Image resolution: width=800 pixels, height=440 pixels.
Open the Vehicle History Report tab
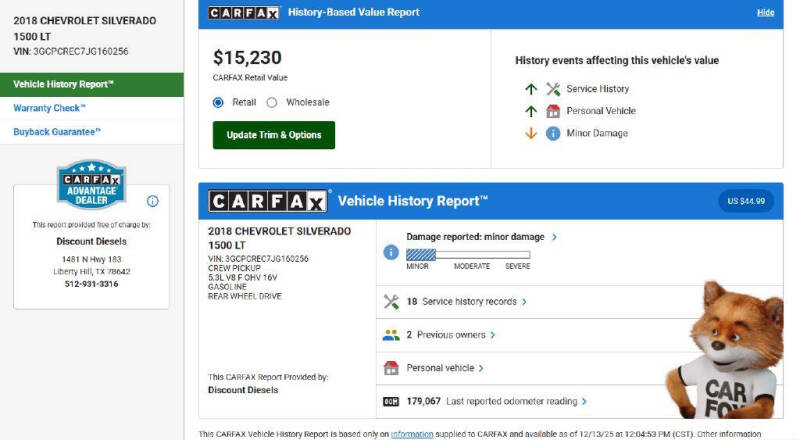point(91,84)
